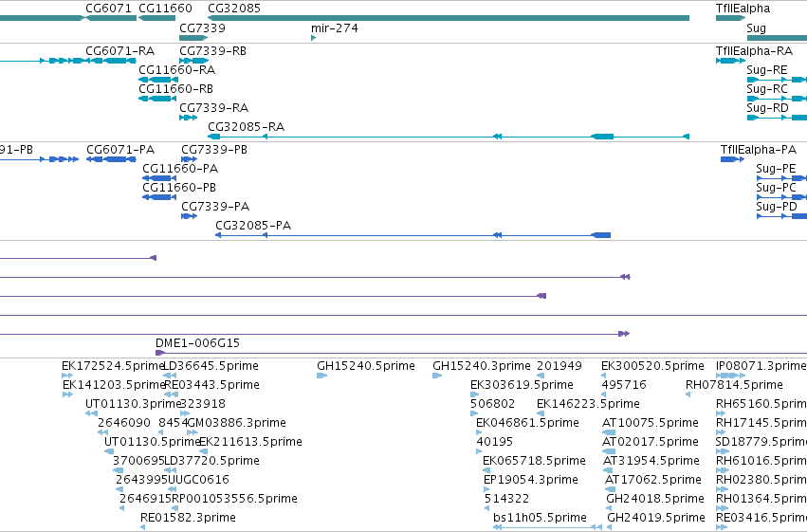This screenshot has width=807, height=532.
Task: Click protein Sug-PD
Action: [x=777, y=207]
